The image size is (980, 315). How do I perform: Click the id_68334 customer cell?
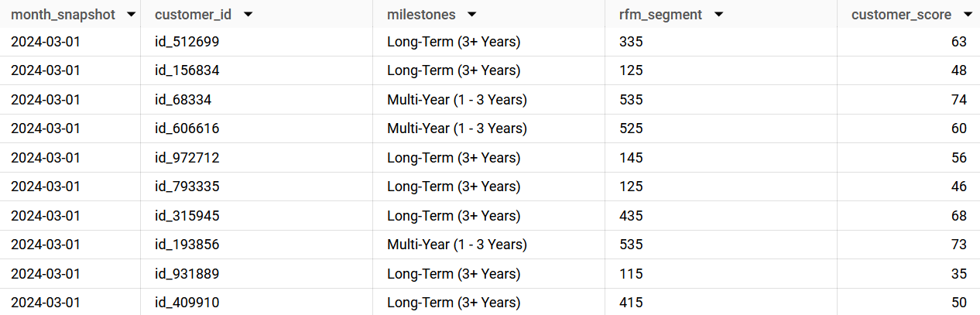[183, 100]
